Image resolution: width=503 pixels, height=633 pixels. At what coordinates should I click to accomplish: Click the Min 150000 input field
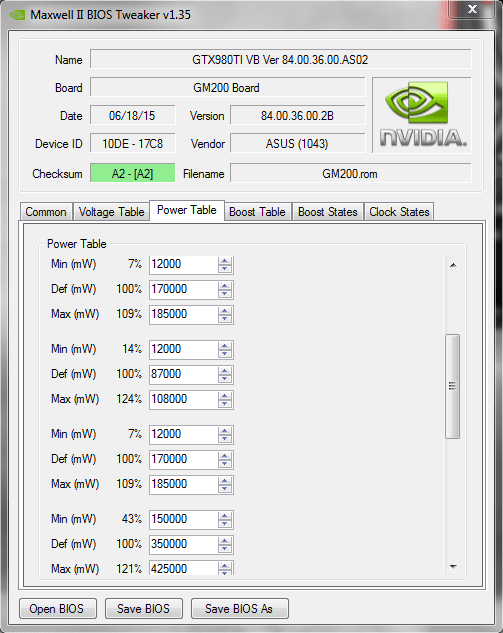184,520
